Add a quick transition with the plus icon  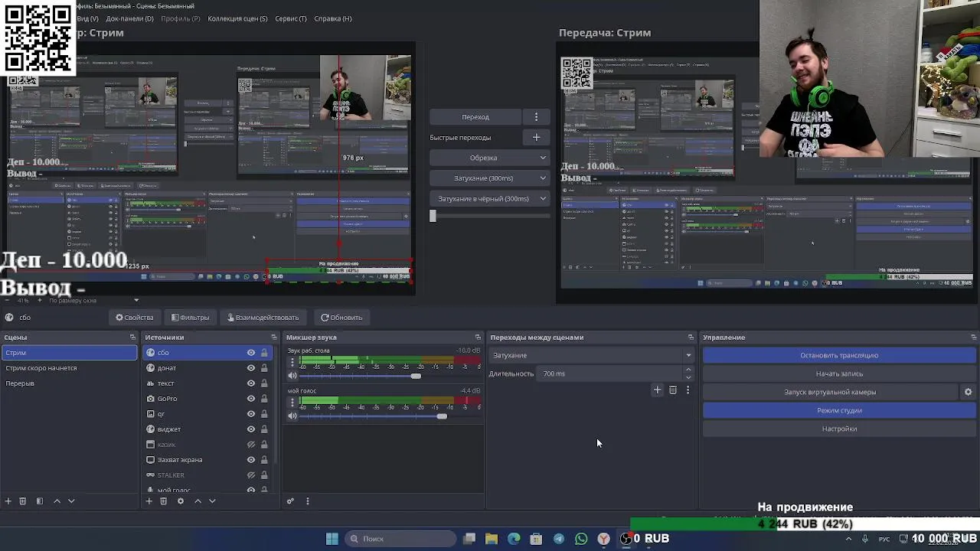[536, 138]
